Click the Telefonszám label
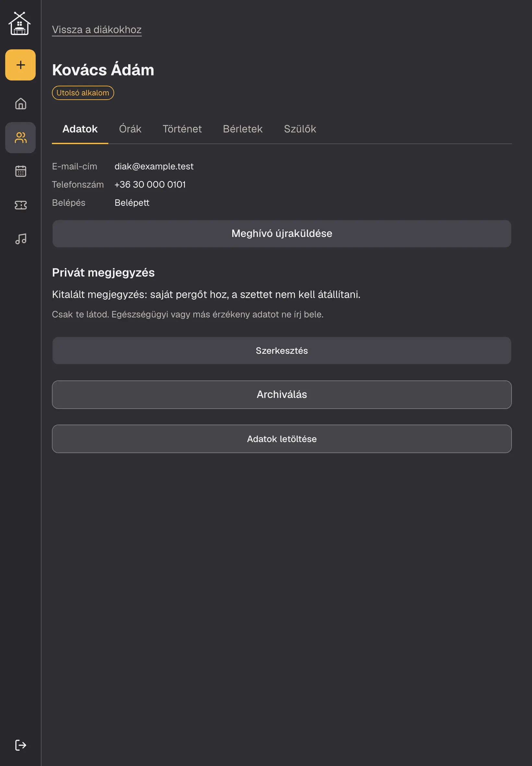 click(x=78, y=184)
